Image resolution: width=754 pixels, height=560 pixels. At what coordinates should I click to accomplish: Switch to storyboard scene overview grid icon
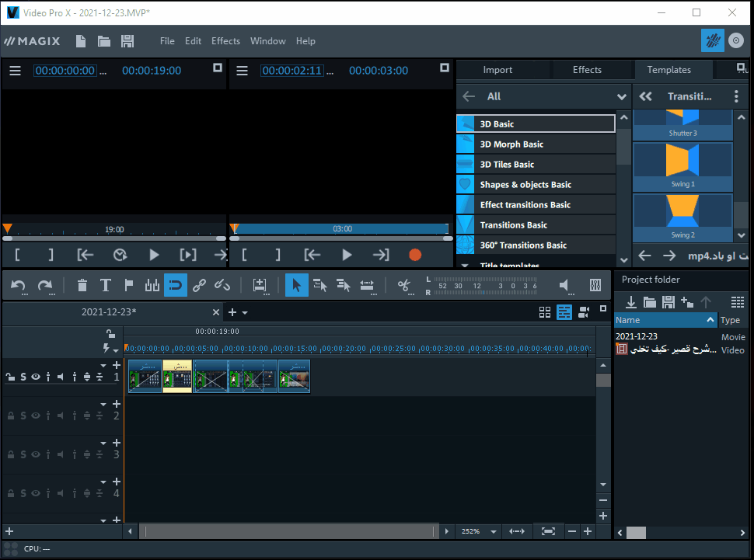[x=545, y=312]
